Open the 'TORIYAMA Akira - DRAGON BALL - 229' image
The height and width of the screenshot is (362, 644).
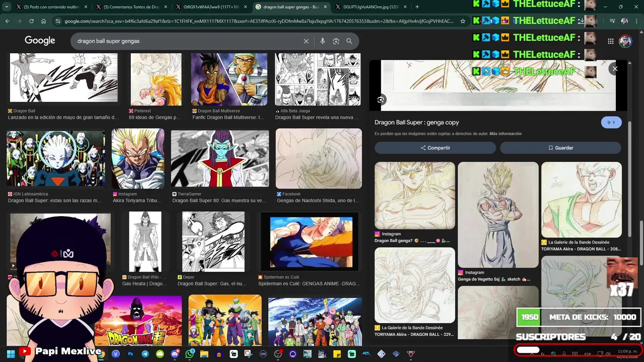415,285
